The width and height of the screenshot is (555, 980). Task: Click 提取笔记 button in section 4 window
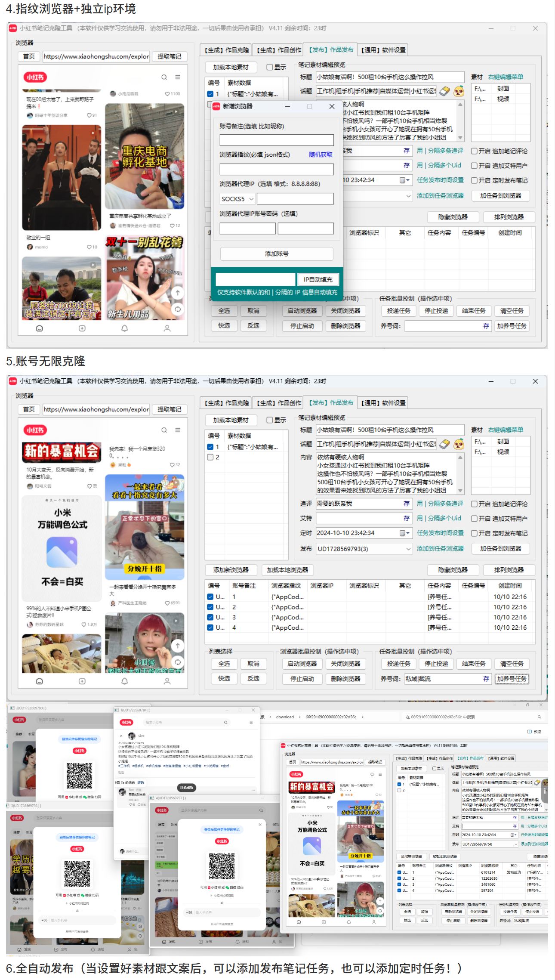tap(170, 56)
